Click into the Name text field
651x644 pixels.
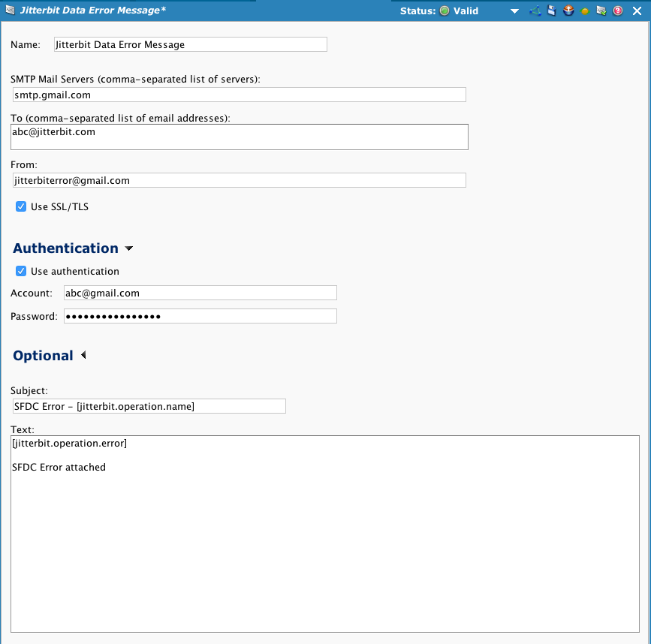[190, 44]
